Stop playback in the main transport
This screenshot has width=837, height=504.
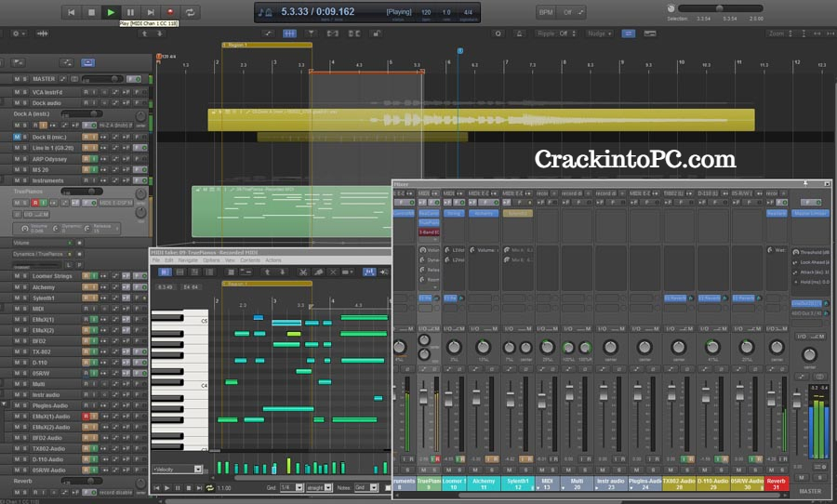pyautogui.click(x=91, y=12)
